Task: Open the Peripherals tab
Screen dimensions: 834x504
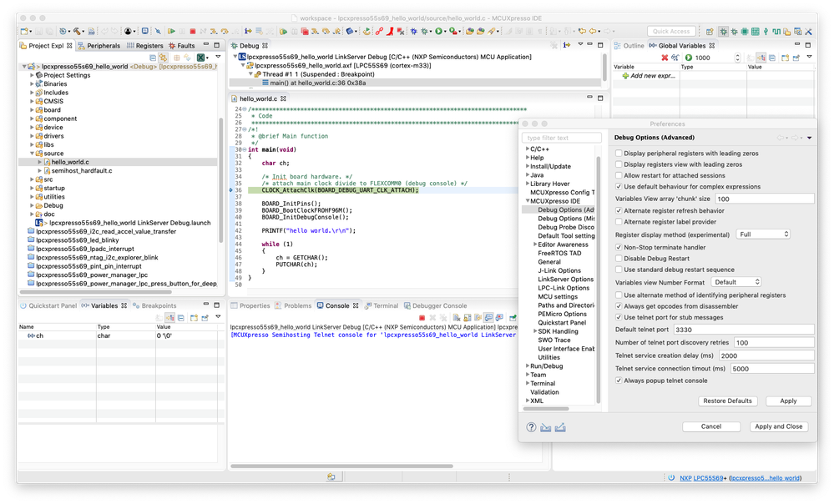Action: (103, 46)
